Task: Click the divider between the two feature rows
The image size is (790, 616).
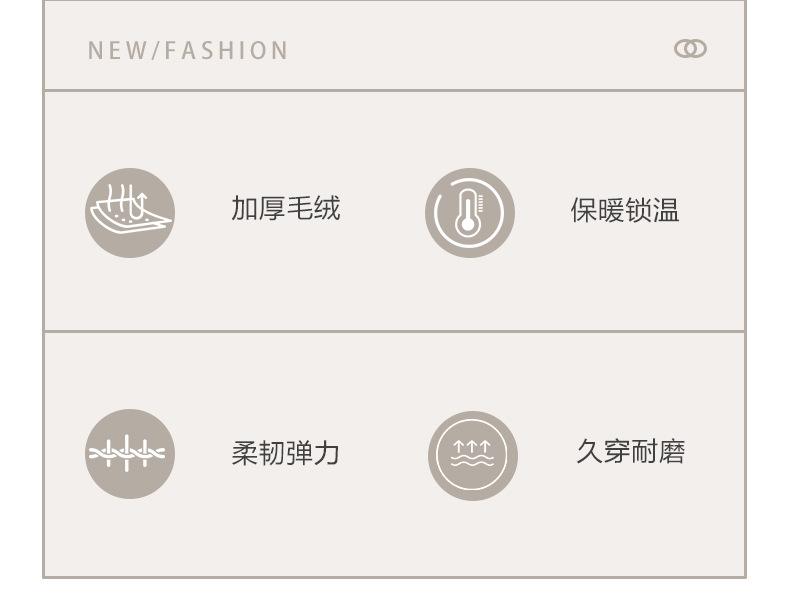Action: [x=394, y=331]
